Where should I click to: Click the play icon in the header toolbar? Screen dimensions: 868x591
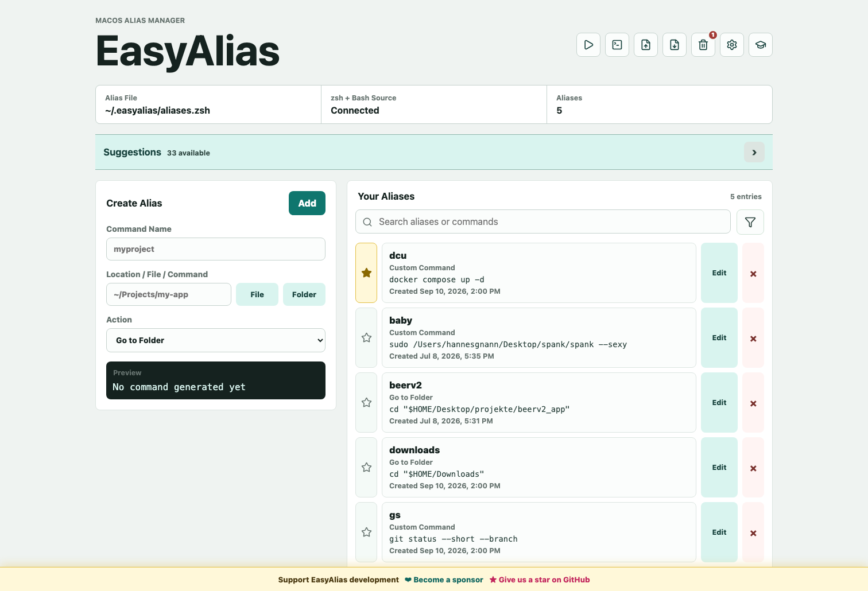(x=588, y=45)
